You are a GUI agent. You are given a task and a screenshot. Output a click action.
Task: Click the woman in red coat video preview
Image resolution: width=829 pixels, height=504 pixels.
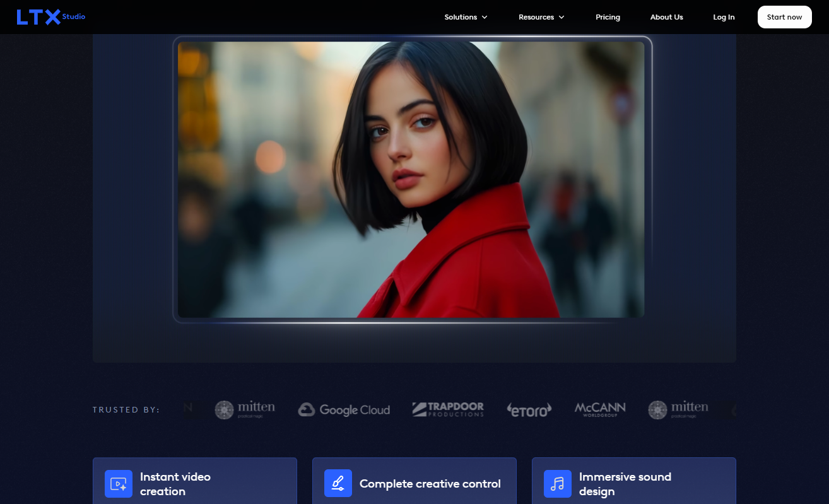[x=411, y=180]
